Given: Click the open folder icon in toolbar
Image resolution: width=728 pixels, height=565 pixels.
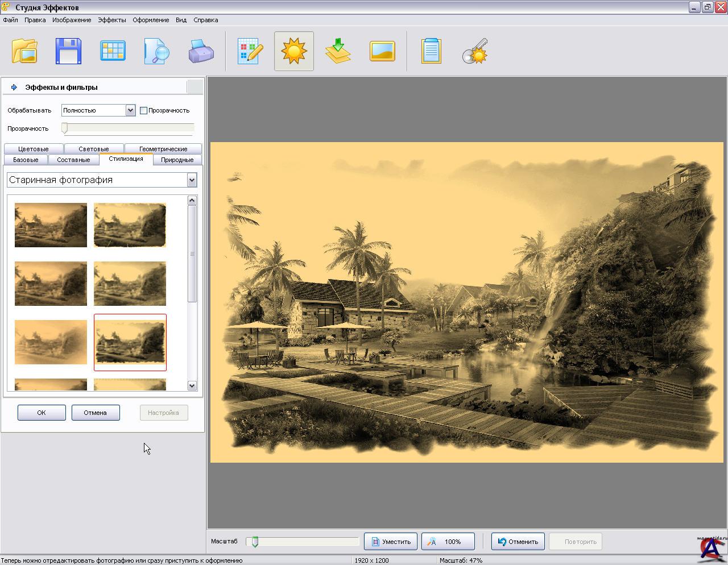Looking at the screenshot, I should click(24, 51).
